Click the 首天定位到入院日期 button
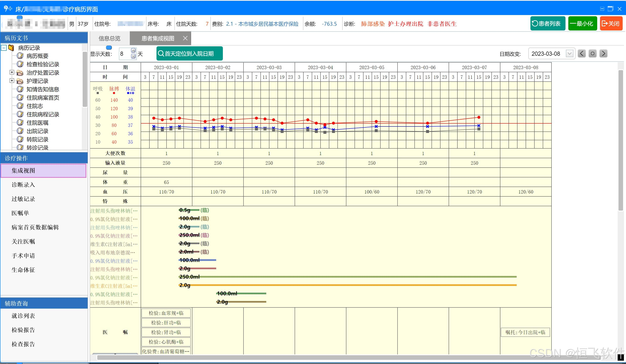This screenshot has width=626, height=364. (x=189, y=54)
